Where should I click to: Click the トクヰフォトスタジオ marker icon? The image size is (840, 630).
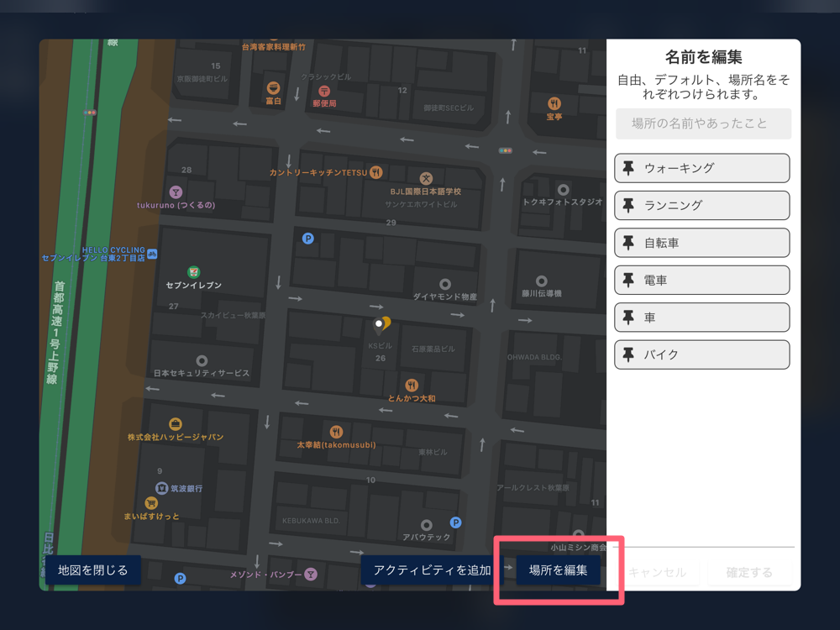click(x=563, y=190)
